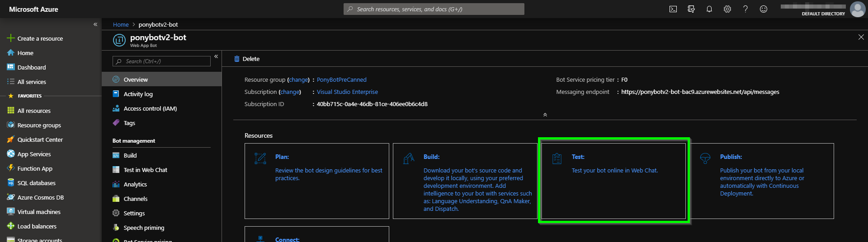Click the Home house icon in sidebar
The width and height of the screenshot is (868, 242).
click(x=11, y=53)
